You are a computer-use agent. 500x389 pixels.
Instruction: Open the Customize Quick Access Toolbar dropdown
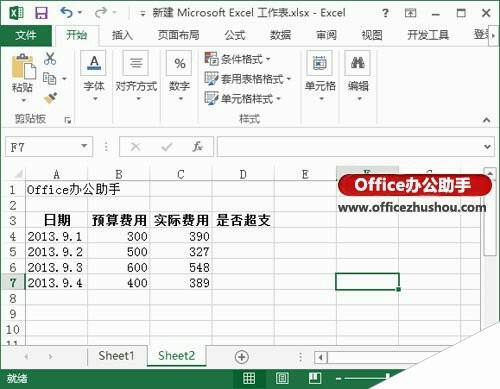(143, 14)
